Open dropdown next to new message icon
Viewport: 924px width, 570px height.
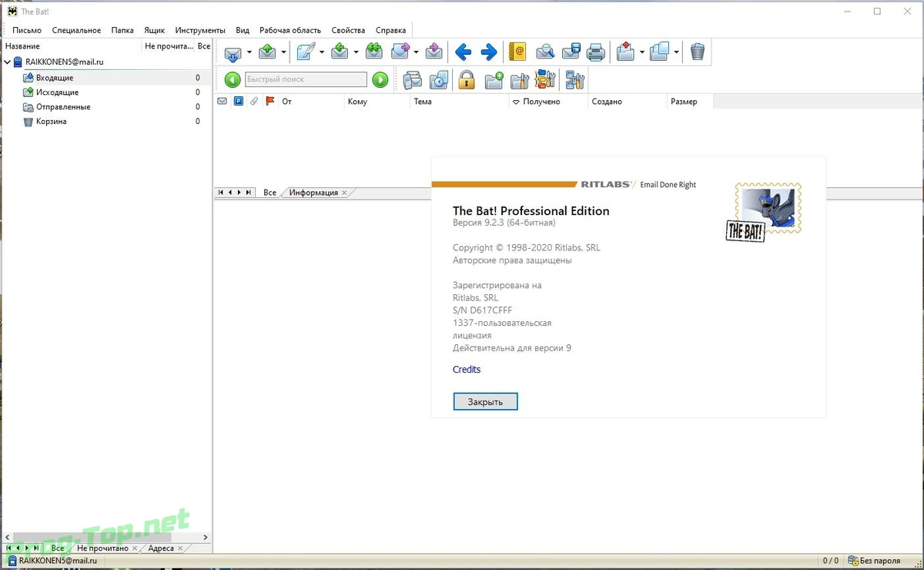(x=322, y=52)
